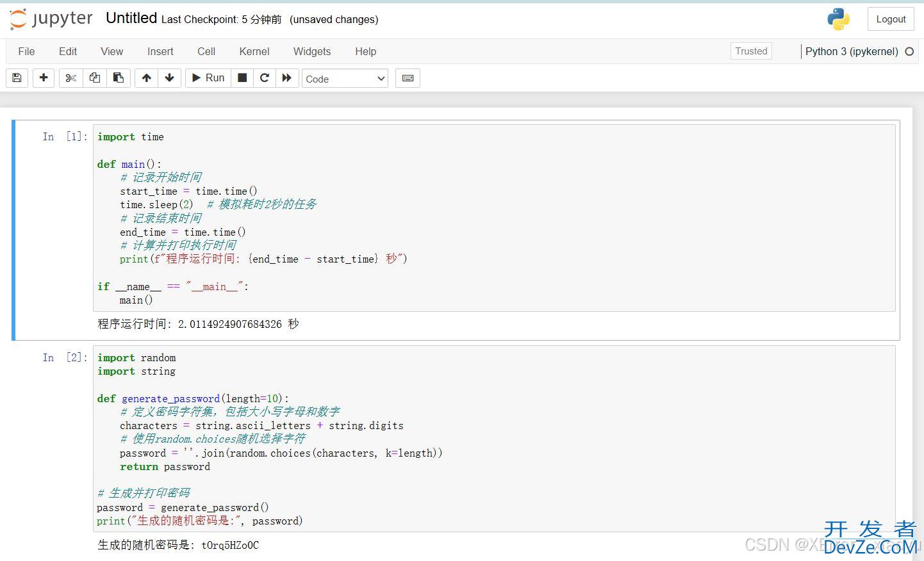Click the Logout button
Screen dimensions: 924x561
(x=891, y=19)
